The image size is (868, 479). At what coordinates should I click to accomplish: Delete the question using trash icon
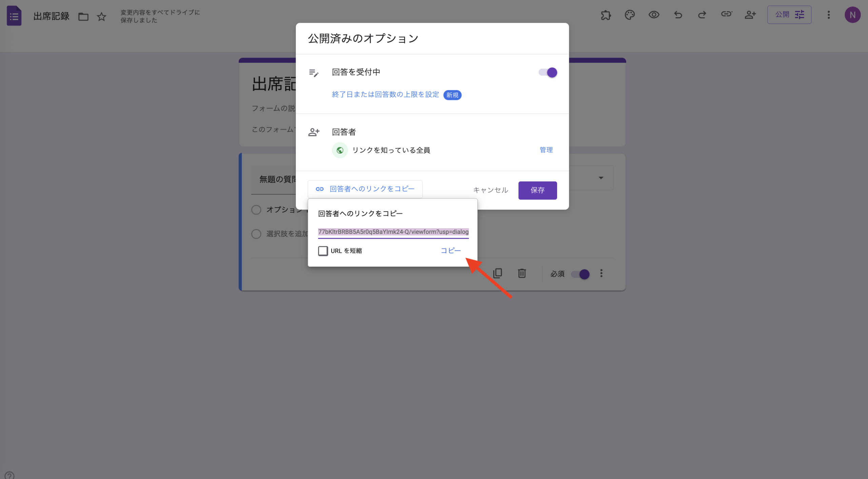click(522, 273)
